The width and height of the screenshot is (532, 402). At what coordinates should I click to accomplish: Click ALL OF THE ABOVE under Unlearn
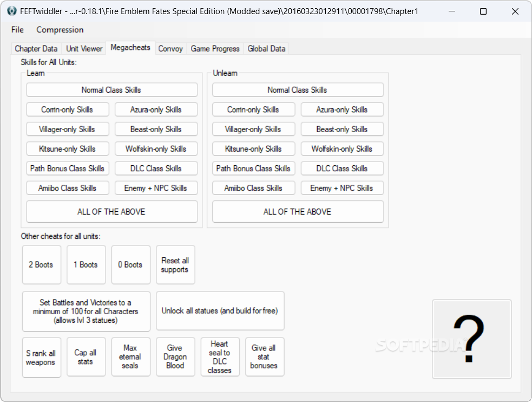[x=298, y=212]
